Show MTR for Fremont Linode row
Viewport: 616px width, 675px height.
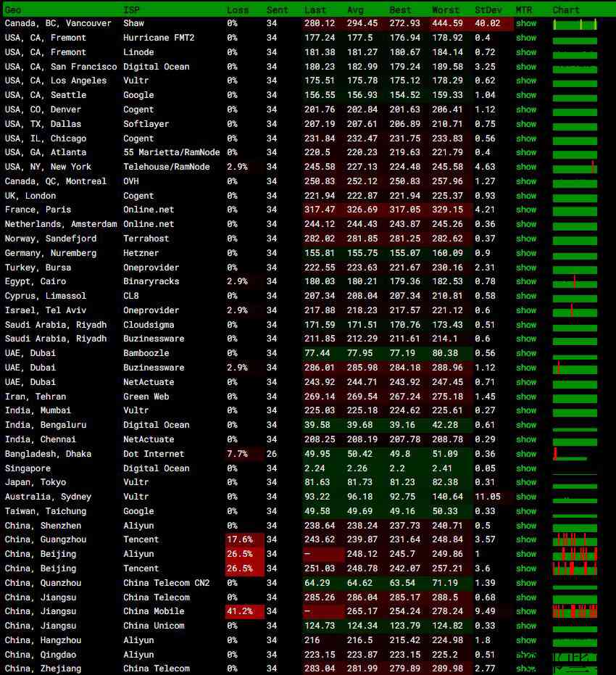pyautogui.click(x=526, y=52)
